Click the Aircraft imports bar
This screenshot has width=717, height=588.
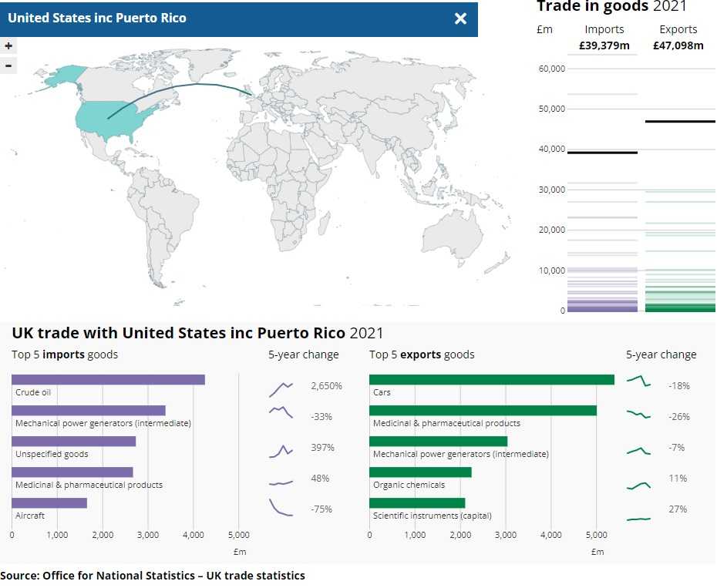click(x=49, y=502)
